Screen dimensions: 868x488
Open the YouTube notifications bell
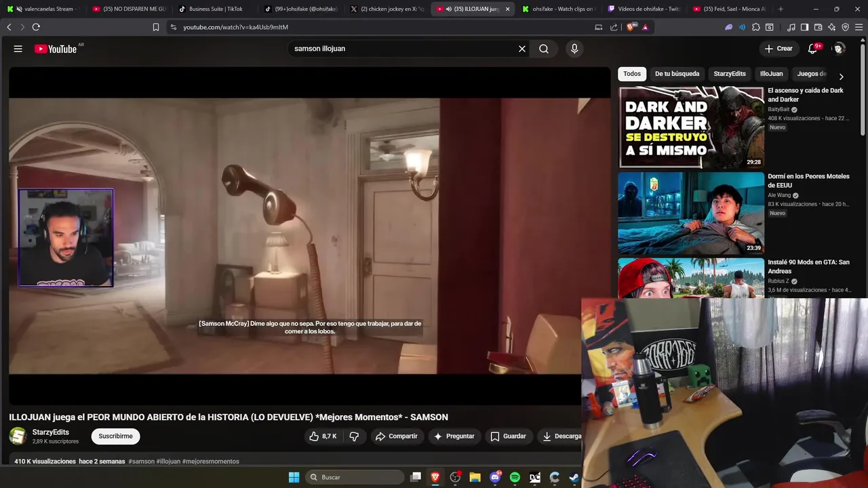(x=812, y=49)
